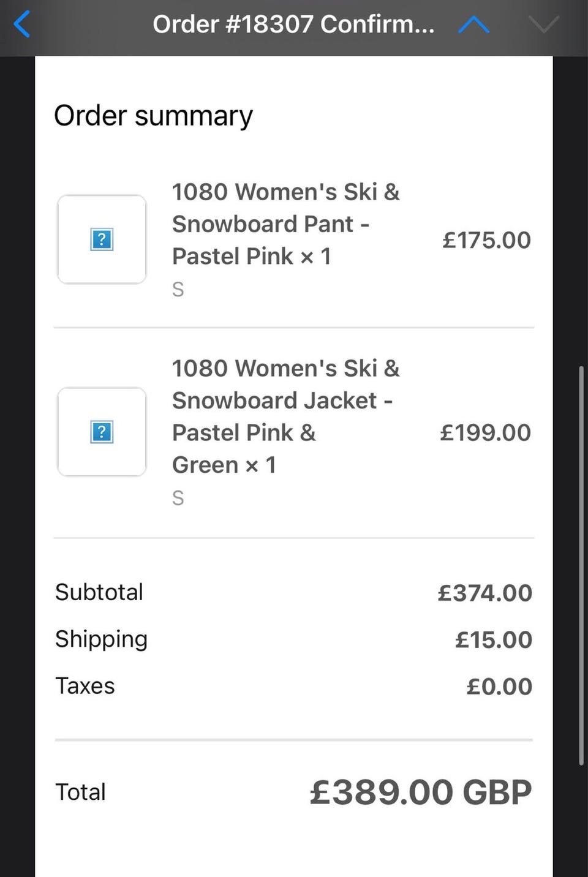Click the £199.00 jacket price

(485, 432)
